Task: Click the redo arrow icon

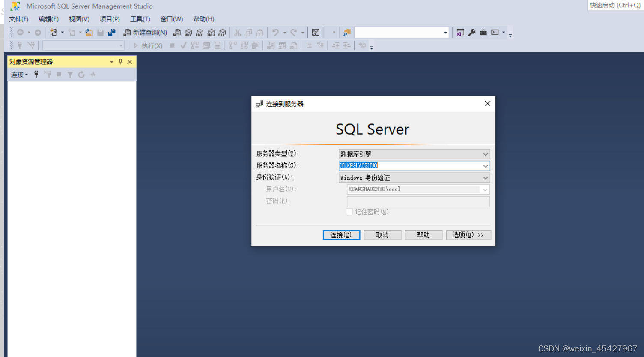Action: [294, 33]
